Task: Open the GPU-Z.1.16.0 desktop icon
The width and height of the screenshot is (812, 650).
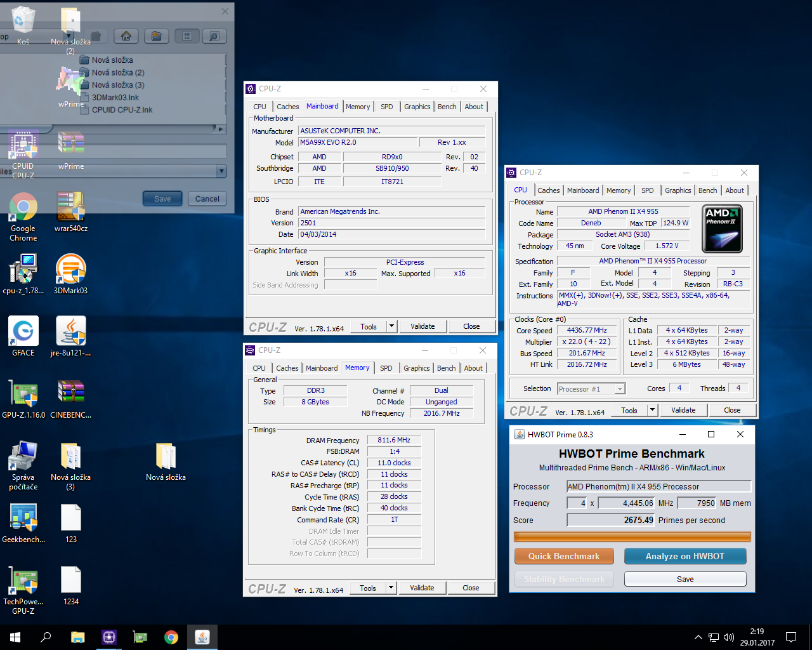Action: [x=23, y=399]
